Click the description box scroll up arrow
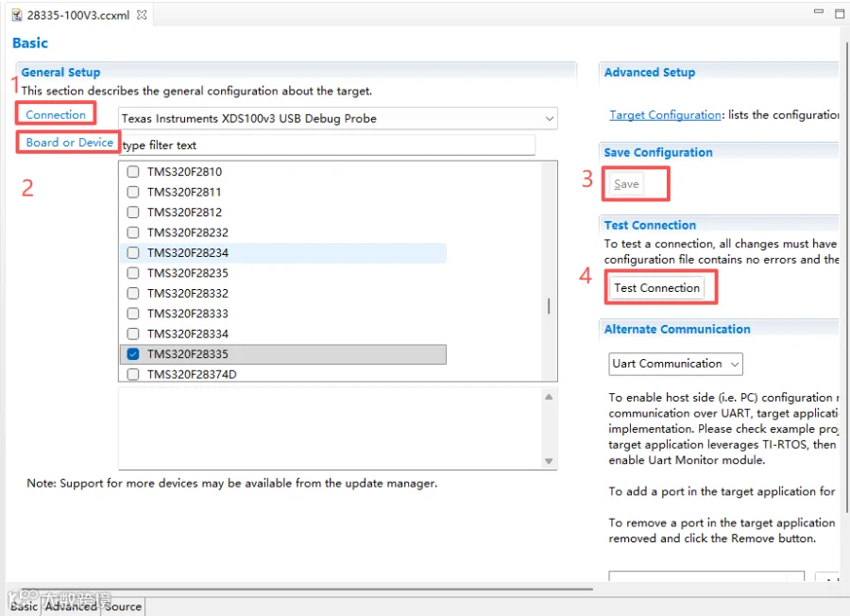 (549, 397)
